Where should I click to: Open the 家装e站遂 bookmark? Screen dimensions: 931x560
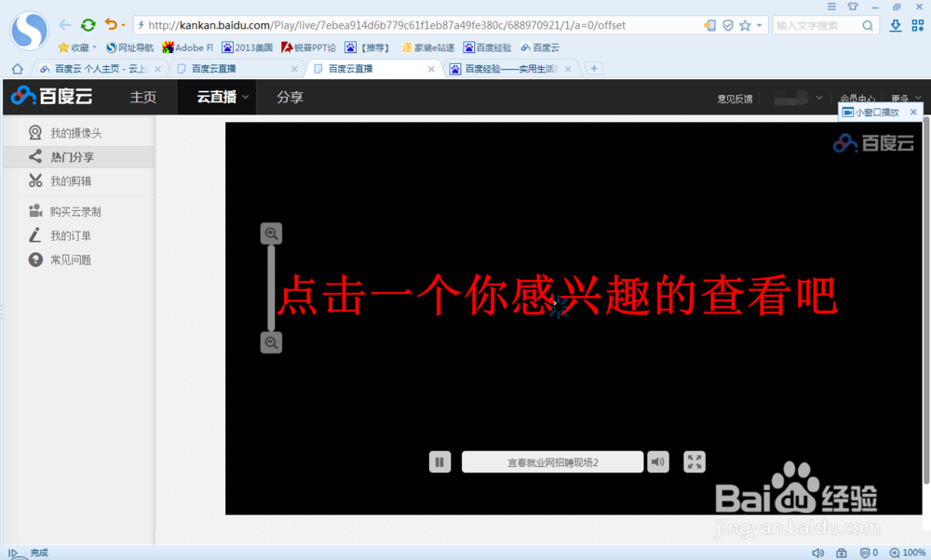(428, 47)
